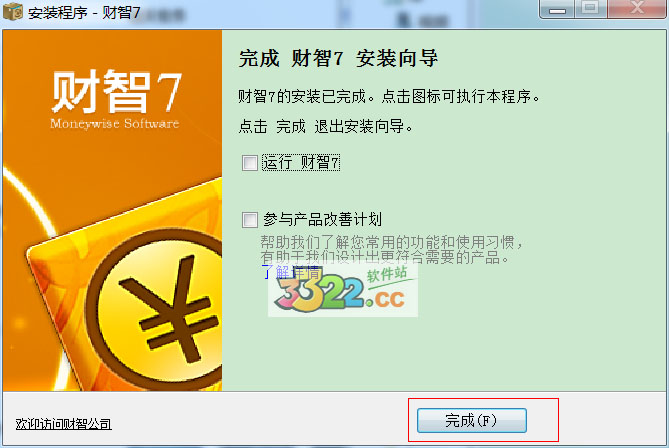669x448 pixels.
Task: Click the 运行 财智7 label text
Action: click(301, 163)
